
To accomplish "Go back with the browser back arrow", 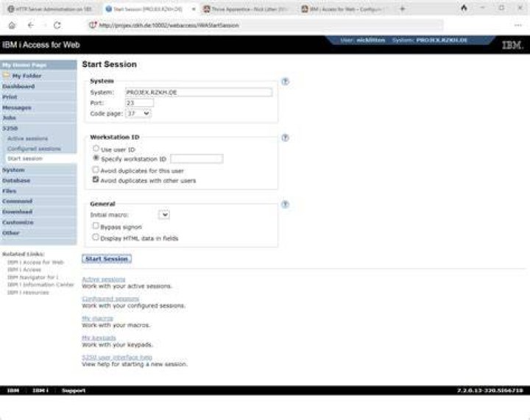I will (x=31, y=25).
